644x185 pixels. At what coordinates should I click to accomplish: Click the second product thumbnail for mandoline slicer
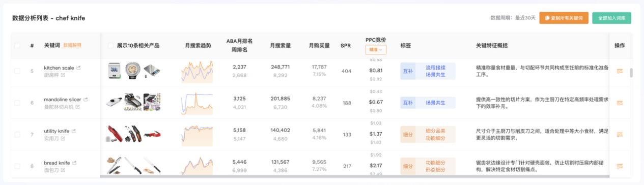click(x=133, y=103)
